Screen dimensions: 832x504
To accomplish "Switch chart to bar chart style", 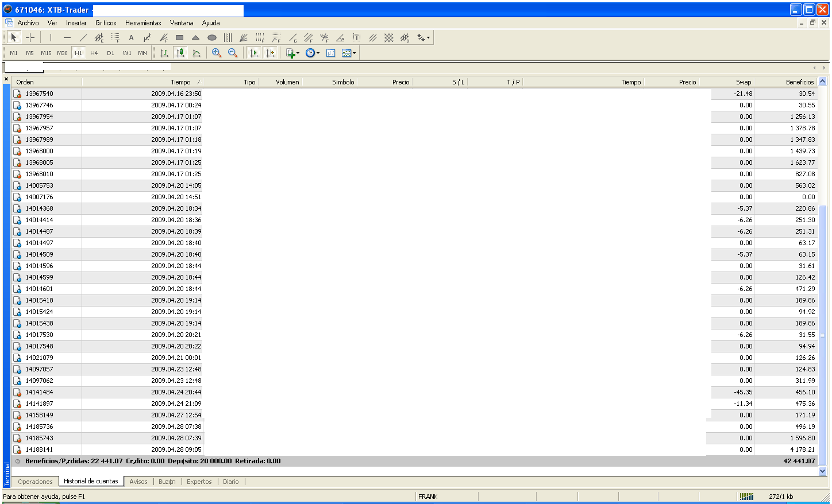I will pos(164,53).
